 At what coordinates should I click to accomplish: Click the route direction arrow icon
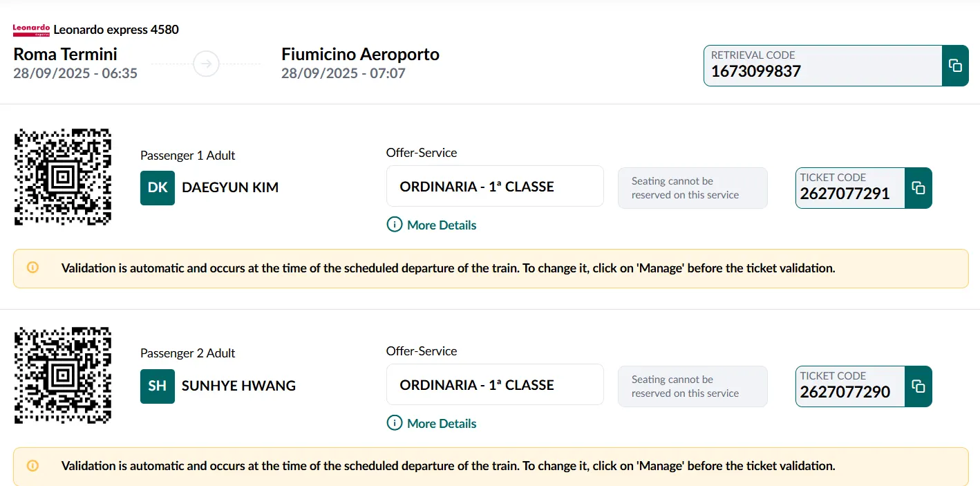(x=206, y=64)
